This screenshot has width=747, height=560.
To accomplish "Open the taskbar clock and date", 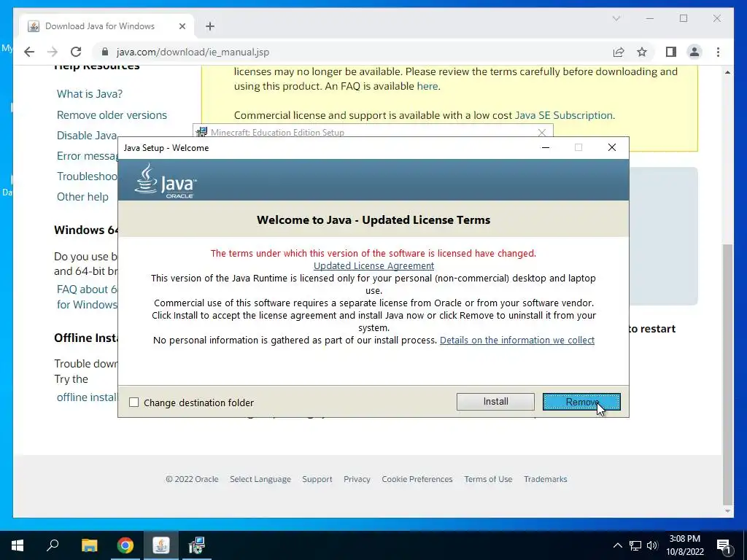I will coord(684,545).
